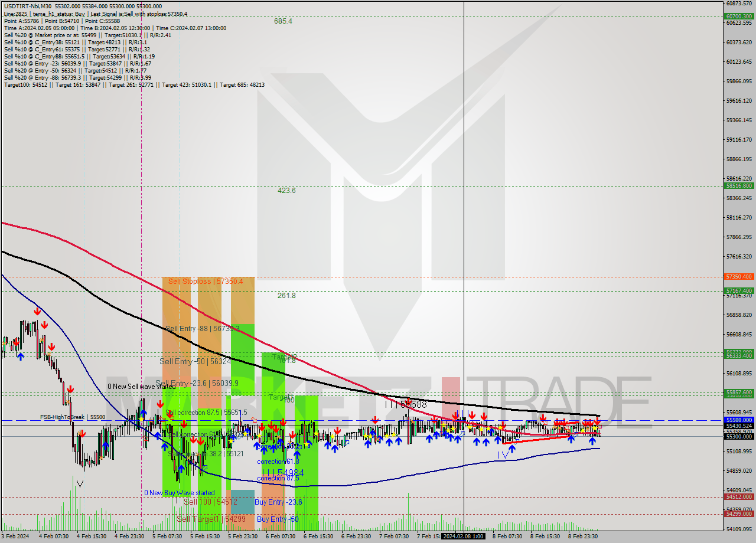Image resolution: width=756 pixels, height=543 pixels.
Task: Click the 58116.270 price scale value
Action: (740, 218)
